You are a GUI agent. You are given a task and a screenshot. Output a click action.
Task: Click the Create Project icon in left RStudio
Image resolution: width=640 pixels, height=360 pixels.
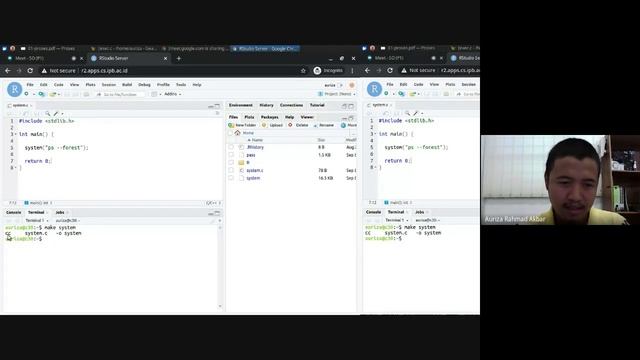pos(41,94)
